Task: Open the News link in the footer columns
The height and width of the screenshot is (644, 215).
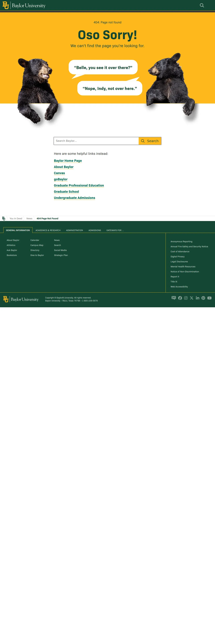Action: coord(57,240)
